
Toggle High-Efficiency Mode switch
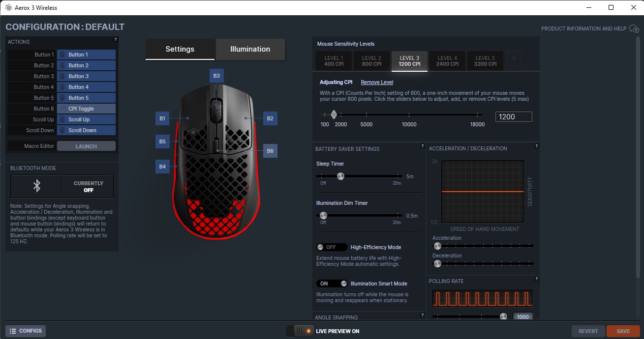(332, 247)
